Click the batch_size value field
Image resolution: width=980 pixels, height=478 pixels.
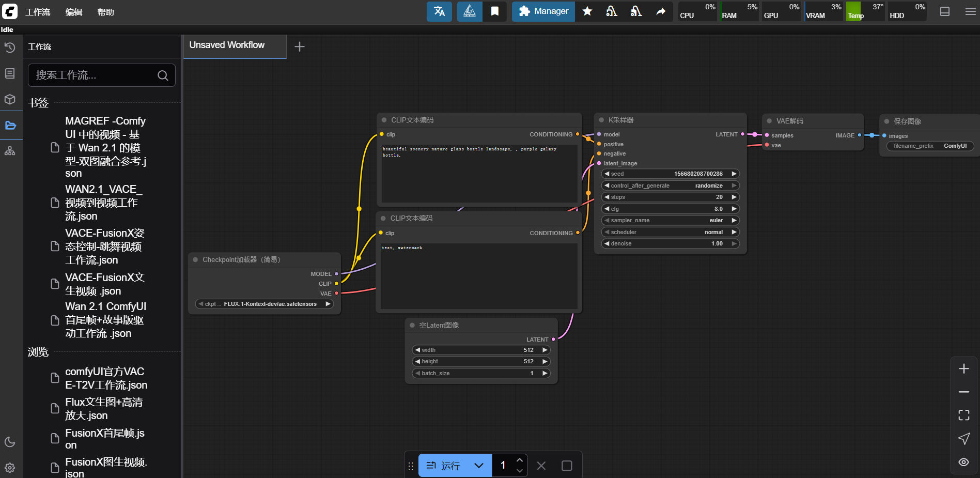coord(481,373)
